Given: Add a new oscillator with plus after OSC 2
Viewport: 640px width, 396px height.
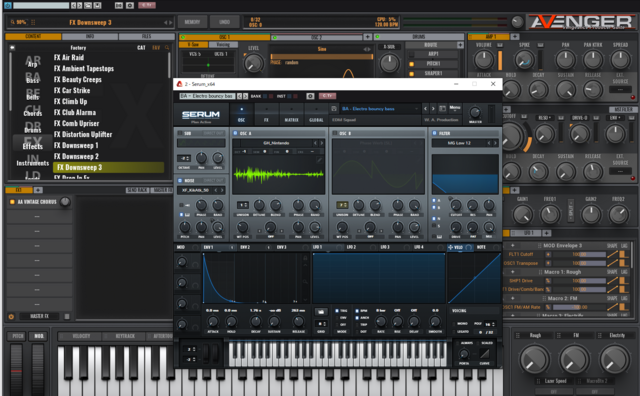Looking at the screenshot, I should click(x=367, y=37).
